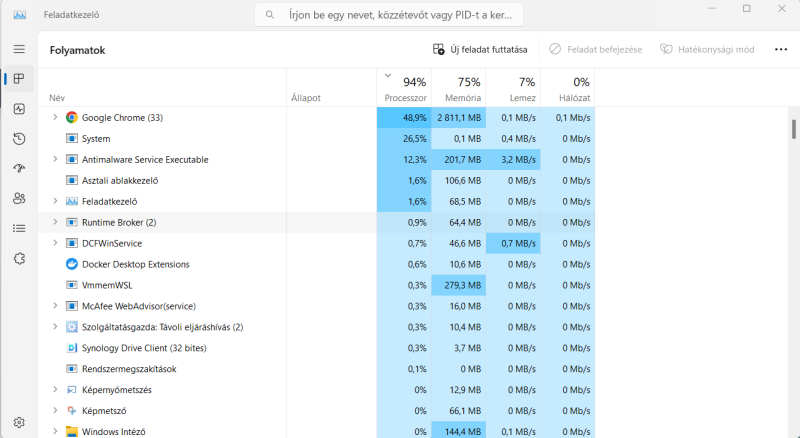Screen dimensions: 800x438
Task: Open the Services page in sidebar
Action: [19, 258]
